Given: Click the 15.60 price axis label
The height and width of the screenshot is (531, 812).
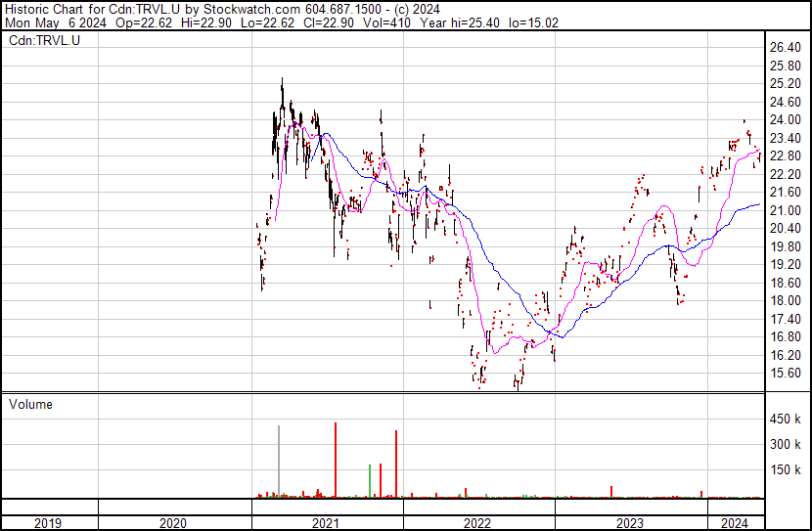Looking at the screenshot, I should [785, 374].
